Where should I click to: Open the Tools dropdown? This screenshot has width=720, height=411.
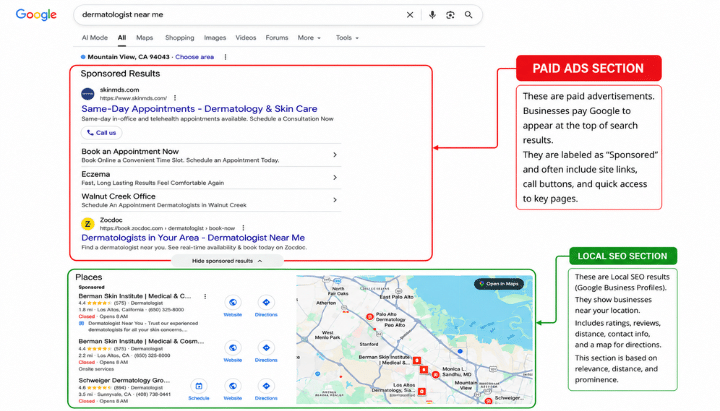(347, 38)
